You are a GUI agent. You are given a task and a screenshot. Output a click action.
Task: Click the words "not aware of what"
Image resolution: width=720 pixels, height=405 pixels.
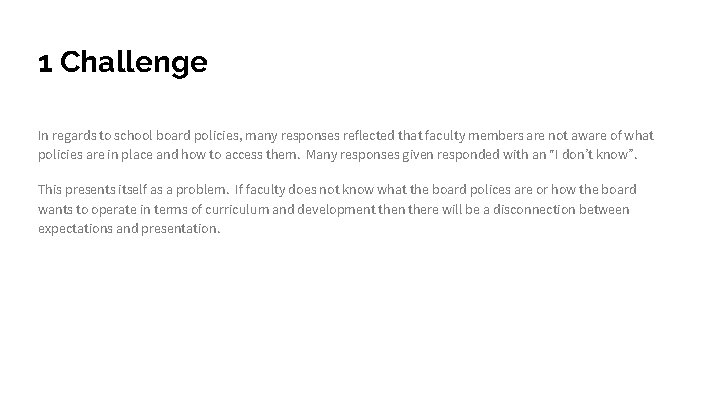tap(605, 135)
